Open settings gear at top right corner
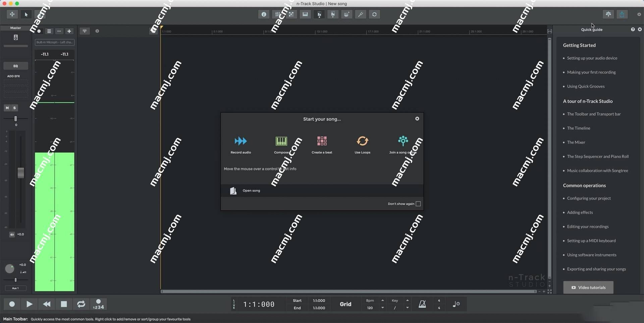This screenshot has height=323, width=644. click(639, 14)
